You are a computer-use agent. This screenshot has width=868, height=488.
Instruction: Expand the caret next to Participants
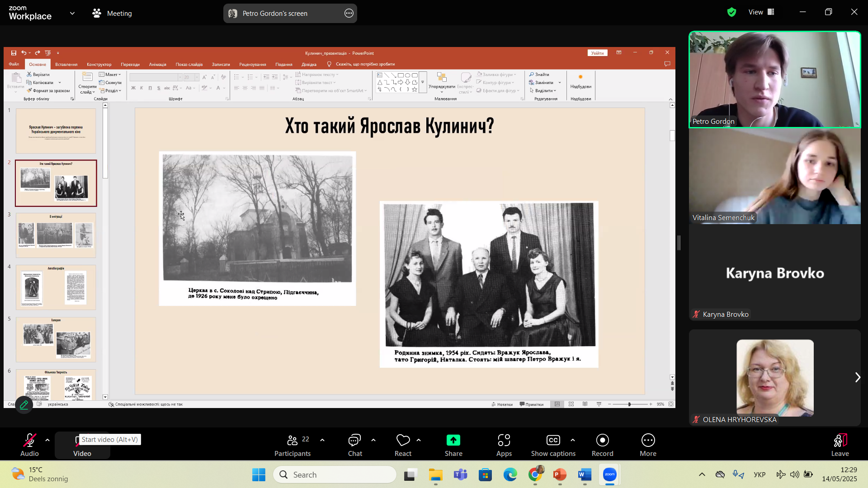tap(322, 440)
